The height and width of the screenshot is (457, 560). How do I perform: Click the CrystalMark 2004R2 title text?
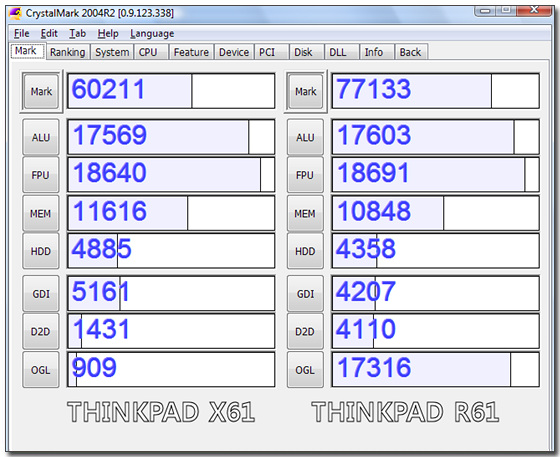[x=100, y=13]
